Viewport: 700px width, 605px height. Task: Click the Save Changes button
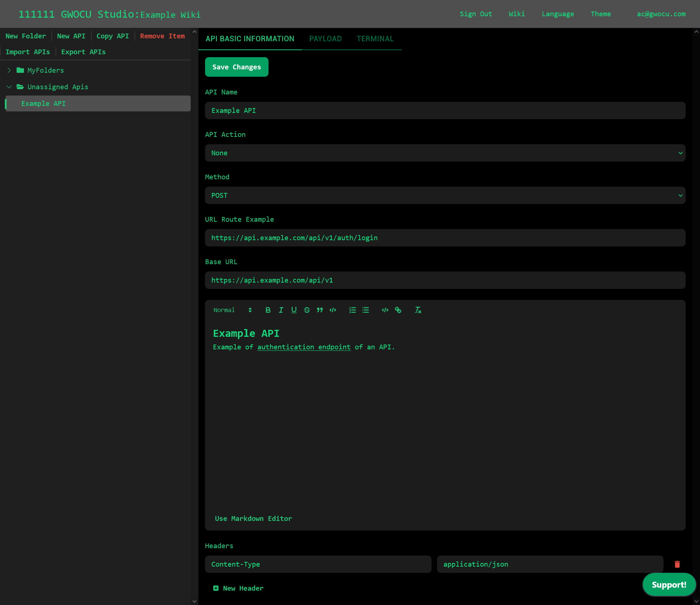tap(236, 67)
